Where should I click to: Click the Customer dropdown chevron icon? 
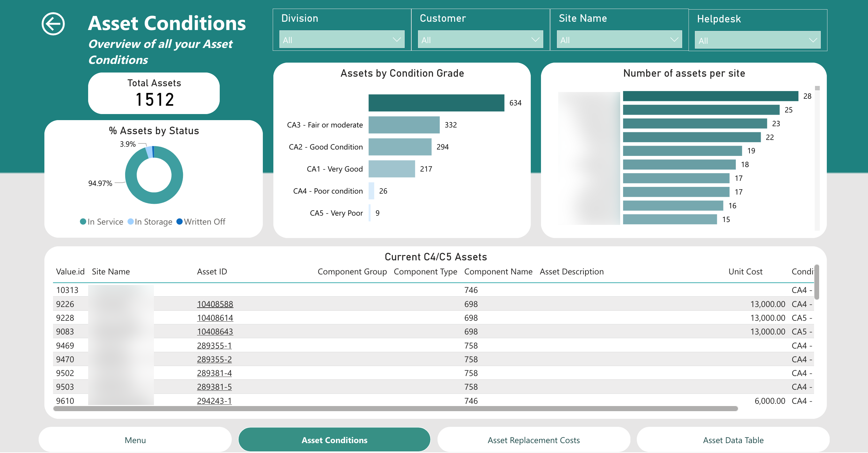coord(536,39)
